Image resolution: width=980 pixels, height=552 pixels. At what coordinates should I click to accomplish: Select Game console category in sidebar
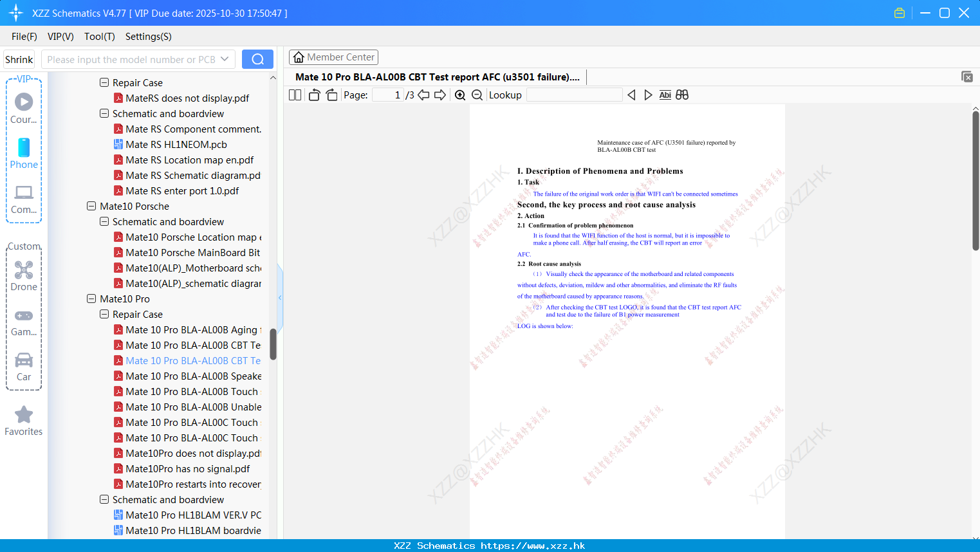(24, 322)
